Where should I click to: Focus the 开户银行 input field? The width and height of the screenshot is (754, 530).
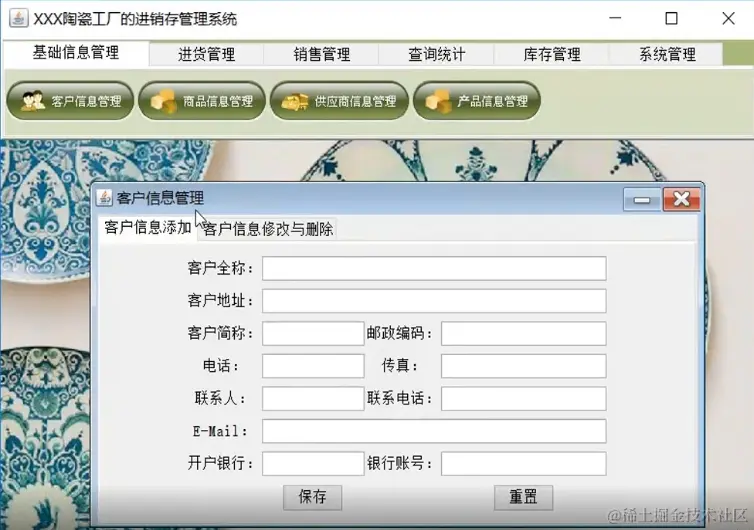coord(313,464)
